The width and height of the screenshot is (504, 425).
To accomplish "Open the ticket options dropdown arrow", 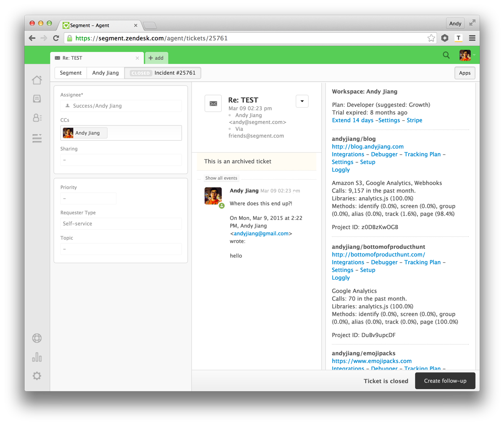I will [x=302, y=101].
